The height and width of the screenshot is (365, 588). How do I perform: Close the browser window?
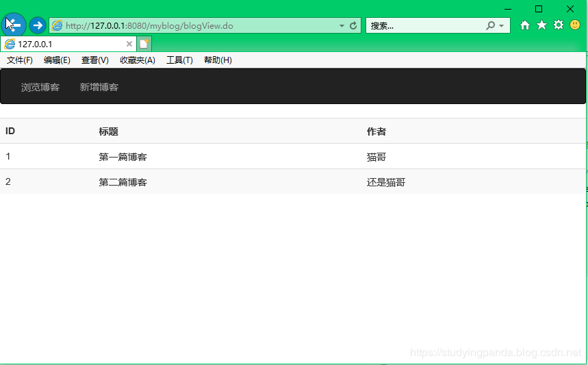[570, 9]
